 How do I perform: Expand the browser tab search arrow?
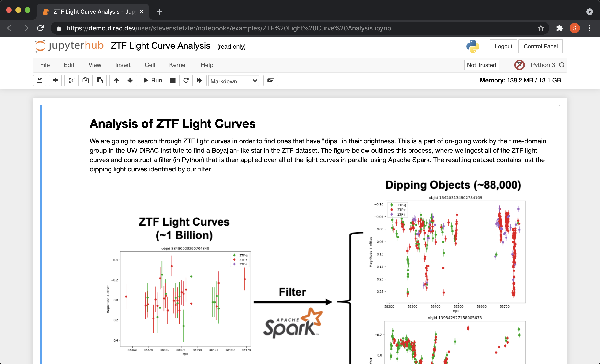coord(589,12)
